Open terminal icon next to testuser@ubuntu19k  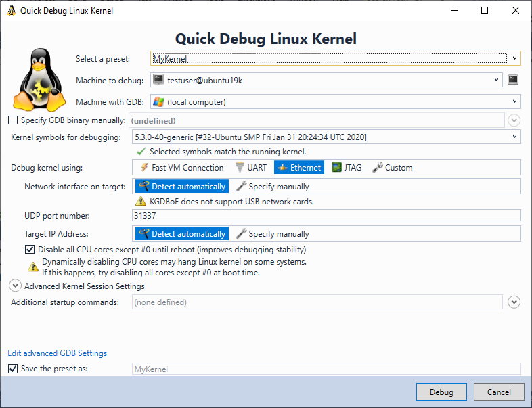tap(513, 80)
